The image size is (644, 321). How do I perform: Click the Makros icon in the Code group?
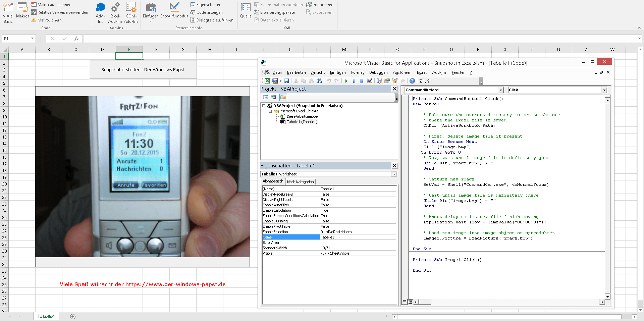(x=22, y=12)
